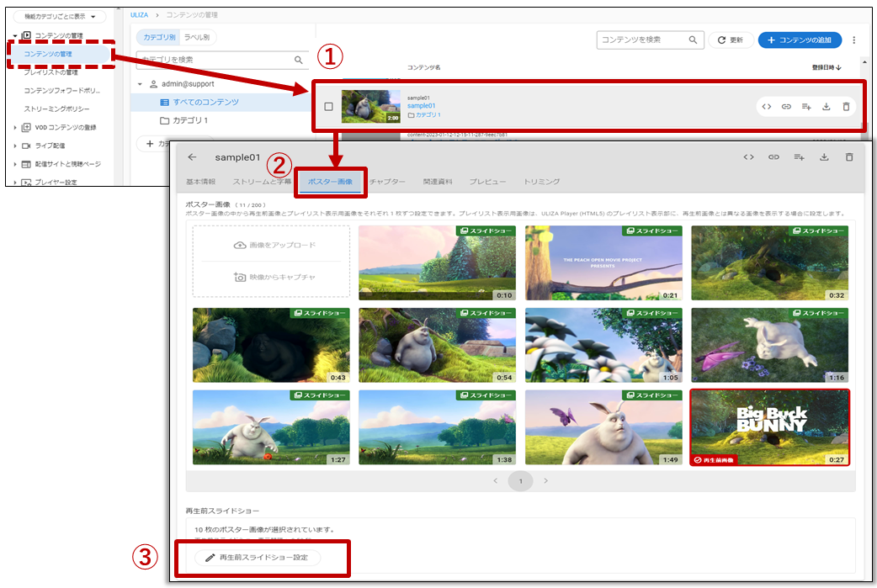The image size is (877, 588).
Task: Switch to the ラベル別 view tab
Action: (197, 38)
